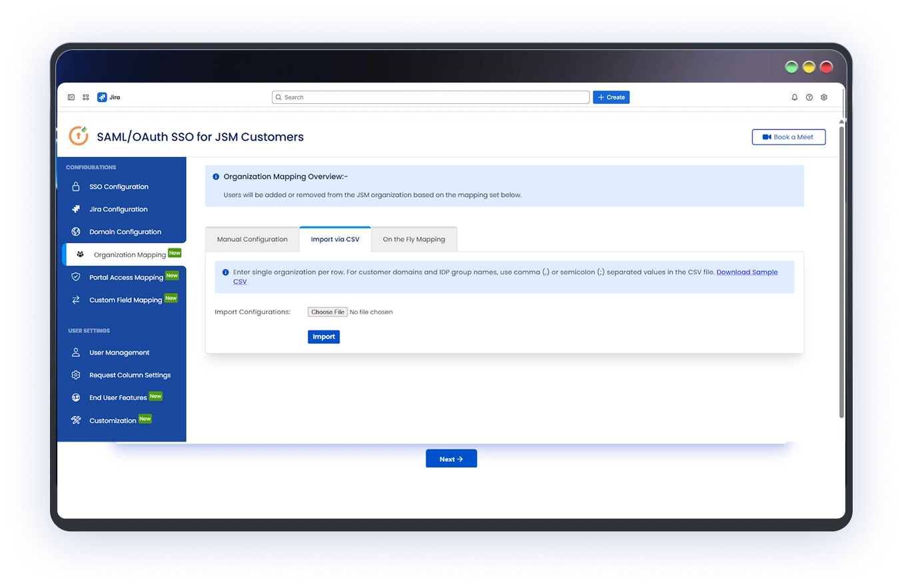Click info icon beside Organization Mapping Overview

coord(216,177)
